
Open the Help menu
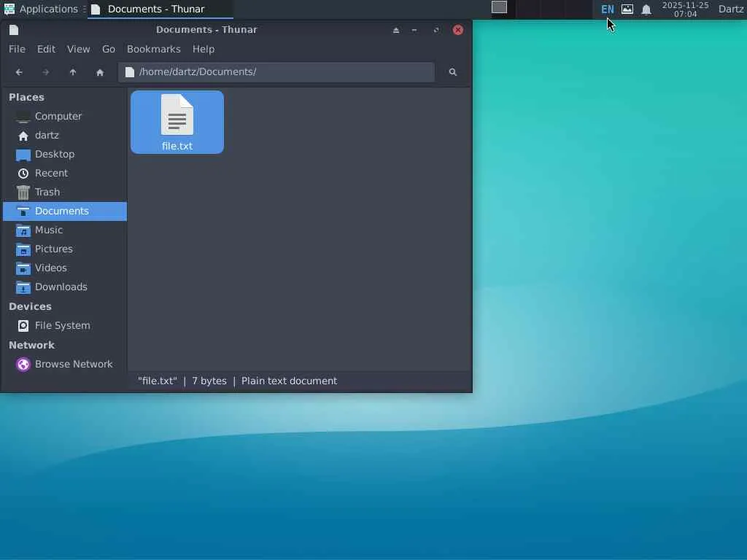point(204,49)
